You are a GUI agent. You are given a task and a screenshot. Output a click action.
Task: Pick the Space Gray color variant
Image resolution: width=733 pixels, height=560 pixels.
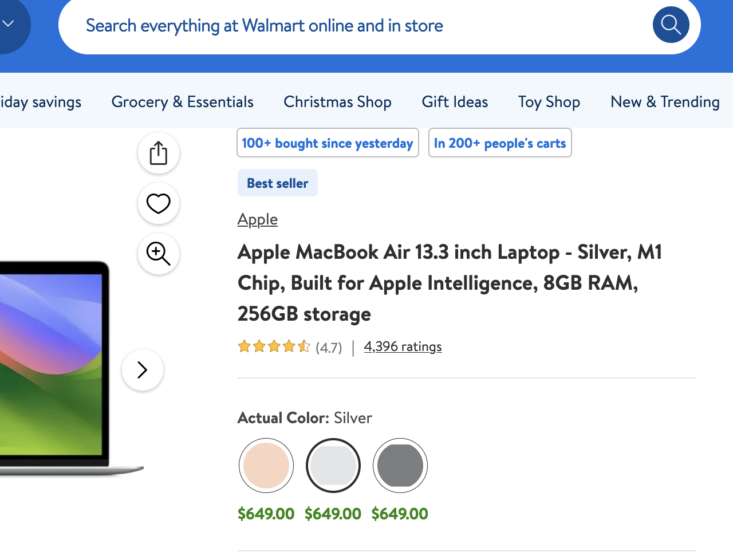400,466
